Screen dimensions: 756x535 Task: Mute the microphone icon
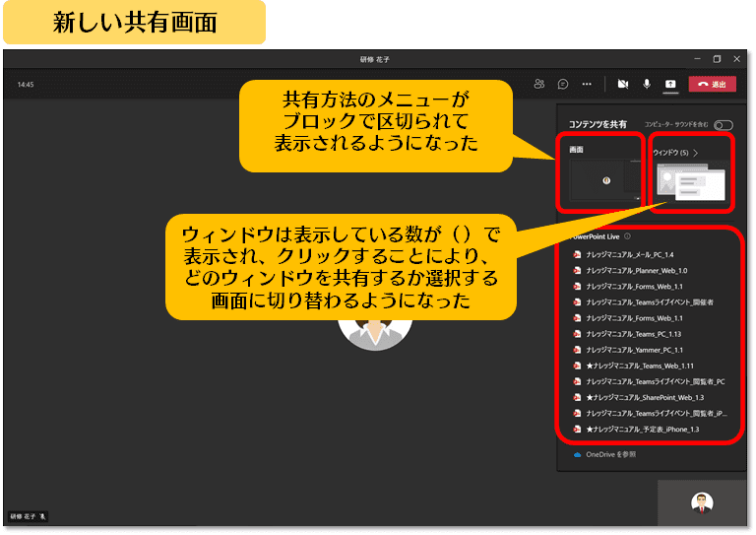pyautogui.click(x=647, y=84)
